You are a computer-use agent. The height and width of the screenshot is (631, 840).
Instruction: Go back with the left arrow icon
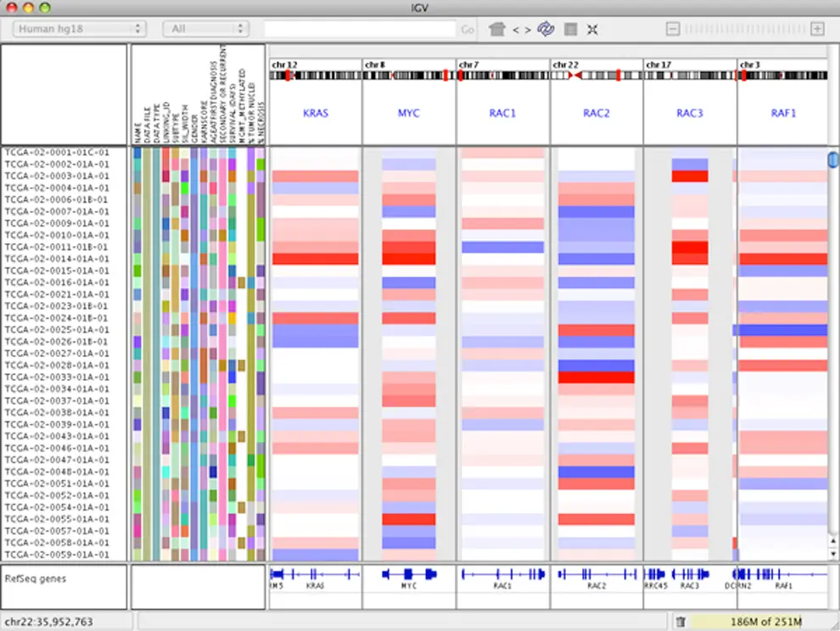[x=515, y=30]
